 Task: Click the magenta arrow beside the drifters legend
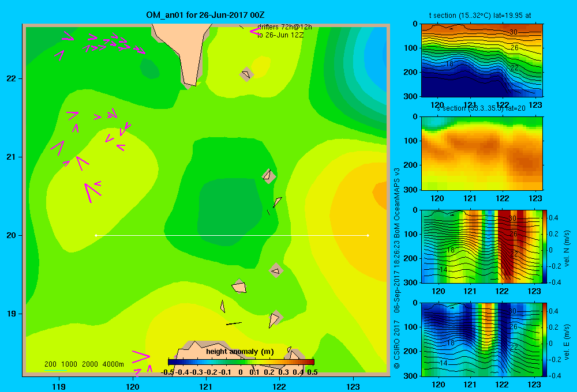coord(256,31)
